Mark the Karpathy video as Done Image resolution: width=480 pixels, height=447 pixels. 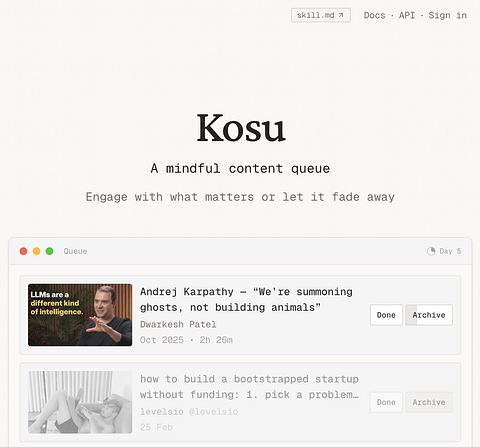click(386, 315)
